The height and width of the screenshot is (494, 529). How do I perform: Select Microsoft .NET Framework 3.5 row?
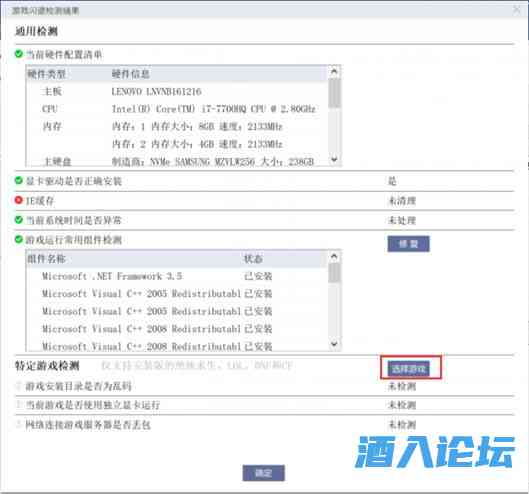(x=177, y=276)
